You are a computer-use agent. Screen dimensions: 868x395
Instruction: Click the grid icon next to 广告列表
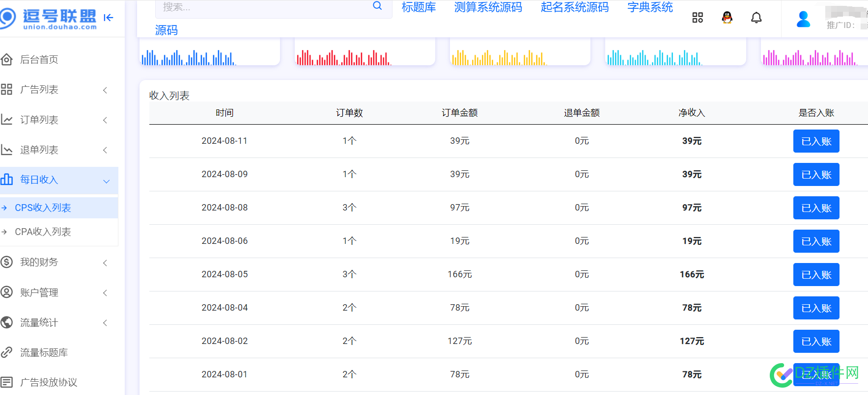pyautogui.click(x=6, y=89)
